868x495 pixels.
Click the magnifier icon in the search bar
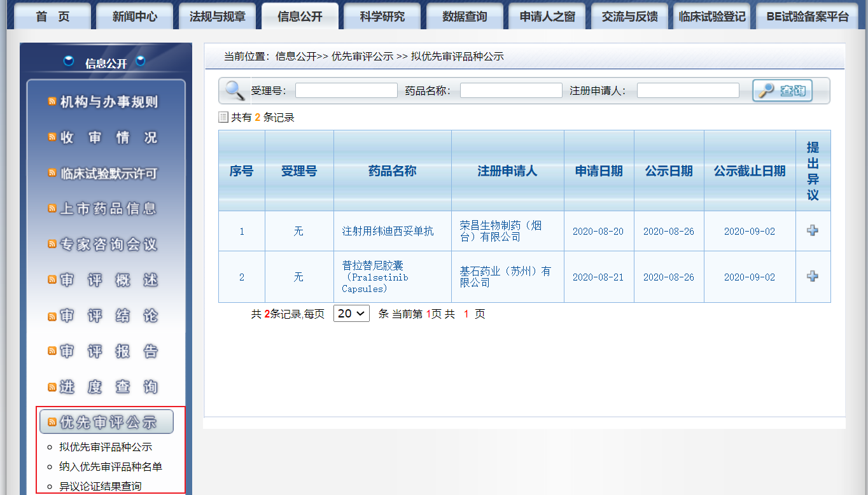(x=235, y=90)
